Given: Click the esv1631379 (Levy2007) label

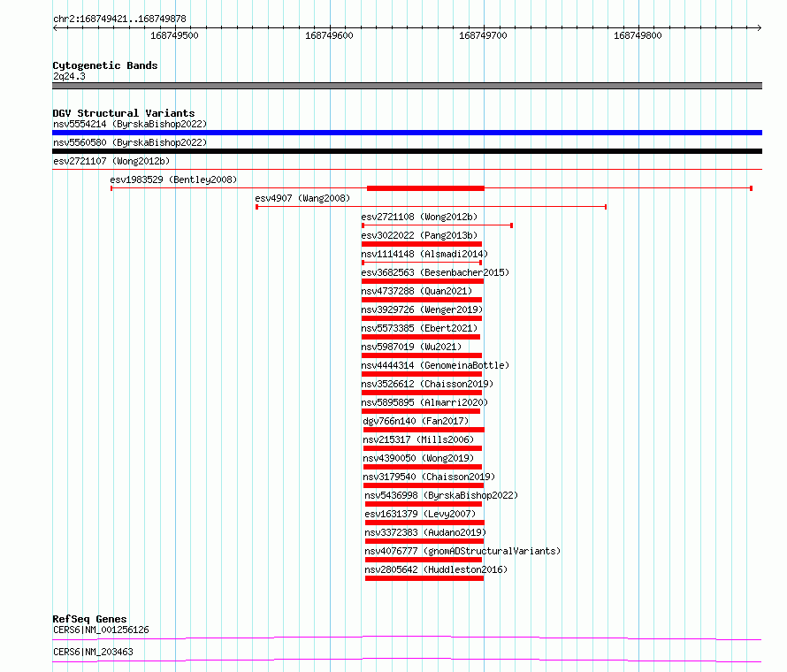Looking at the screenshot, I should click(x=420, y=514).
